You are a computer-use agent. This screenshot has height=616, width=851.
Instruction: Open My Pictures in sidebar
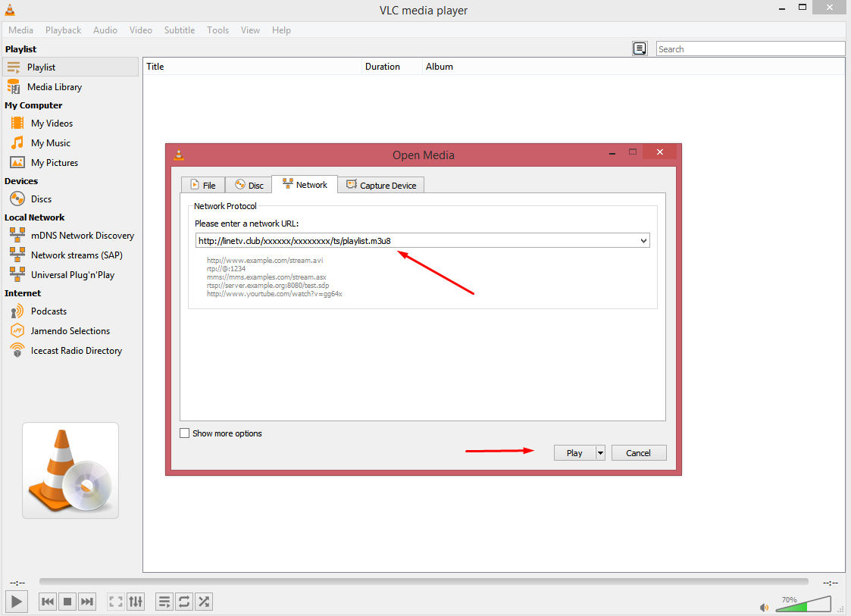pyautogui.click(x=70, y=162)
